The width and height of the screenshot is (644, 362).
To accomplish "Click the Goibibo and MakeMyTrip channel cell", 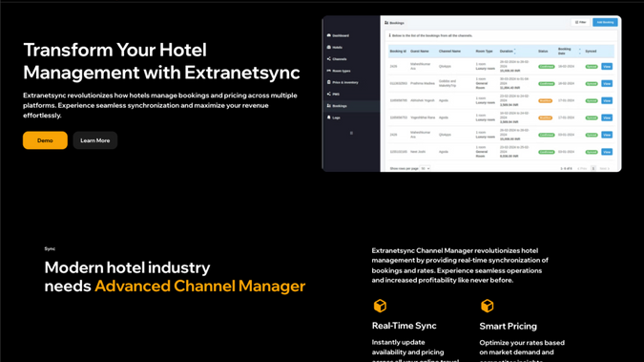I will tap(447, 83).
